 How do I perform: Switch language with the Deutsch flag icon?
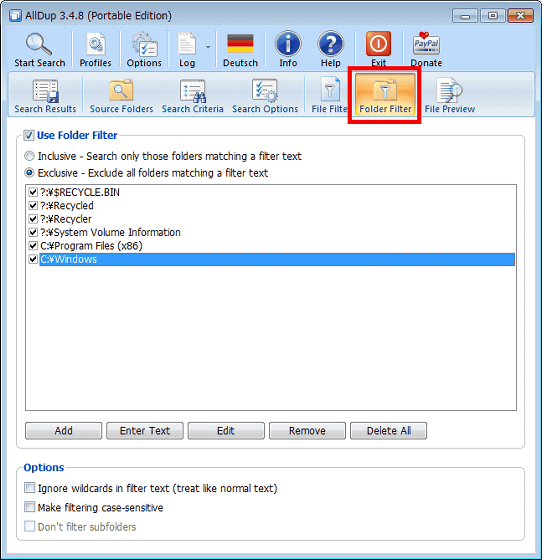[240, 44]
